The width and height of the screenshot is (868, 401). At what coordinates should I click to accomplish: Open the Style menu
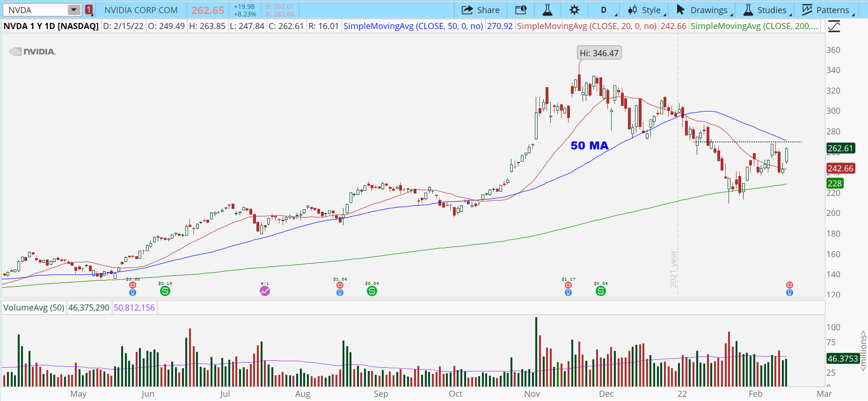point(645,10)
